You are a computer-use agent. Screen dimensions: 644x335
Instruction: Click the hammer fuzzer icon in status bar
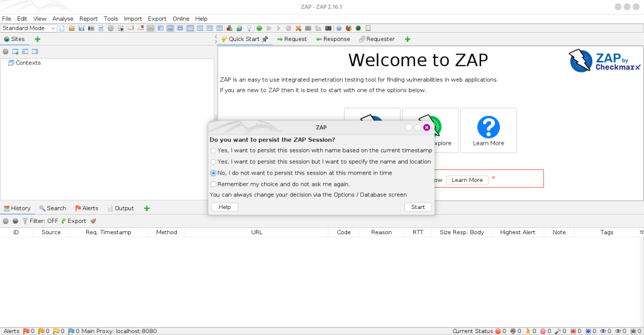(x=558, y=331)
